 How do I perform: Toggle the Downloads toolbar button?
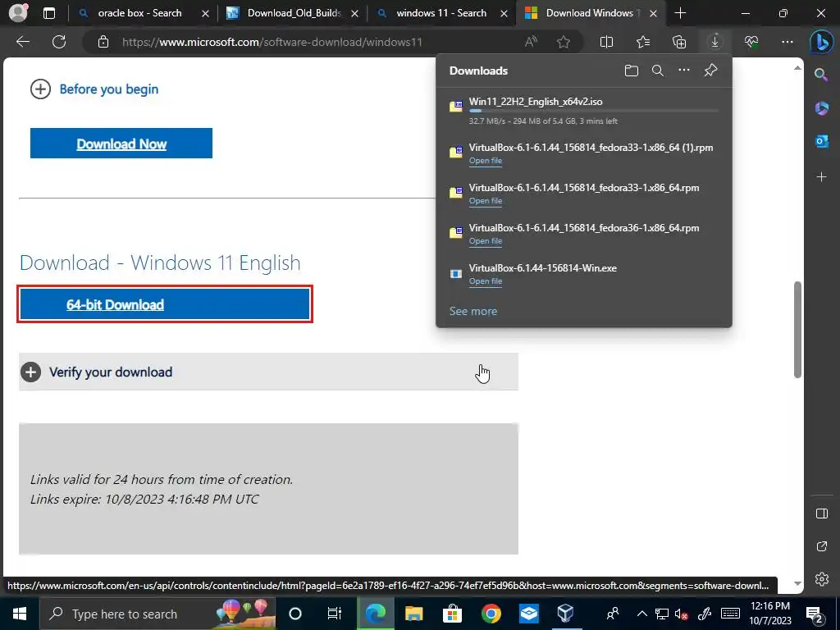click(x=714, y=42)
